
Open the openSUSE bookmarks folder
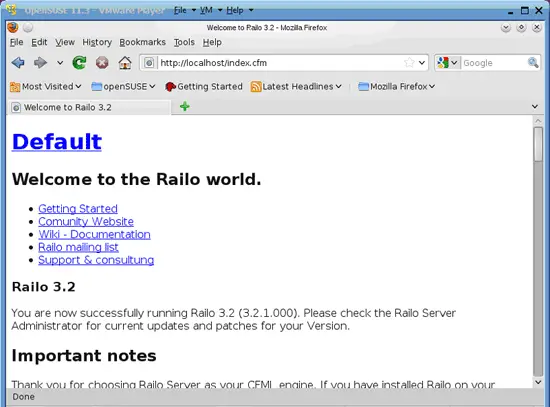point(123,86)
